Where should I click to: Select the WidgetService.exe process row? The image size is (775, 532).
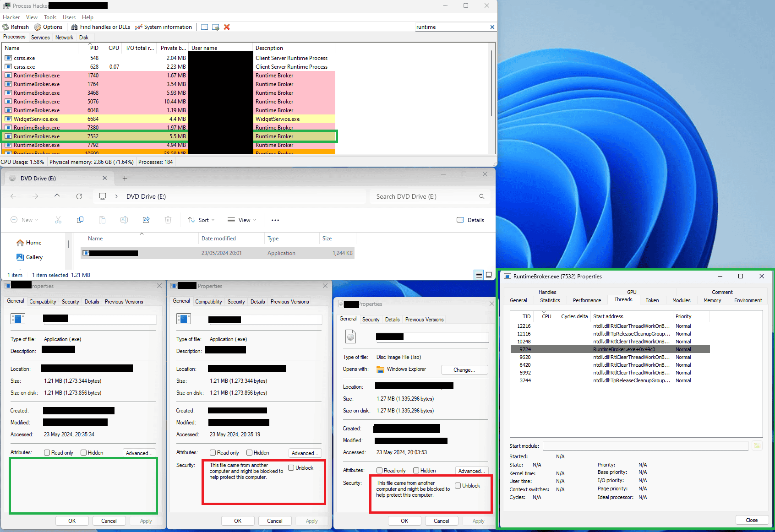coord(169,119)
